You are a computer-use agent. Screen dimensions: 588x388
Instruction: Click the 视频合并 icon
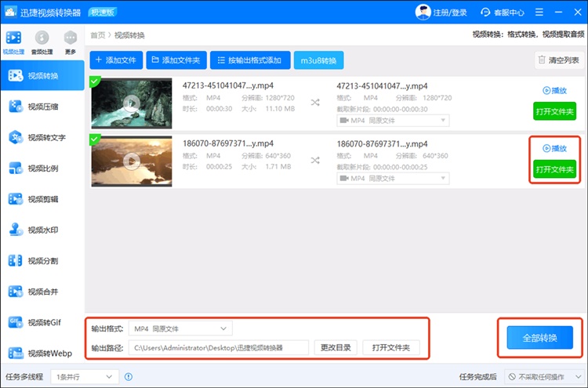(16, 292)
